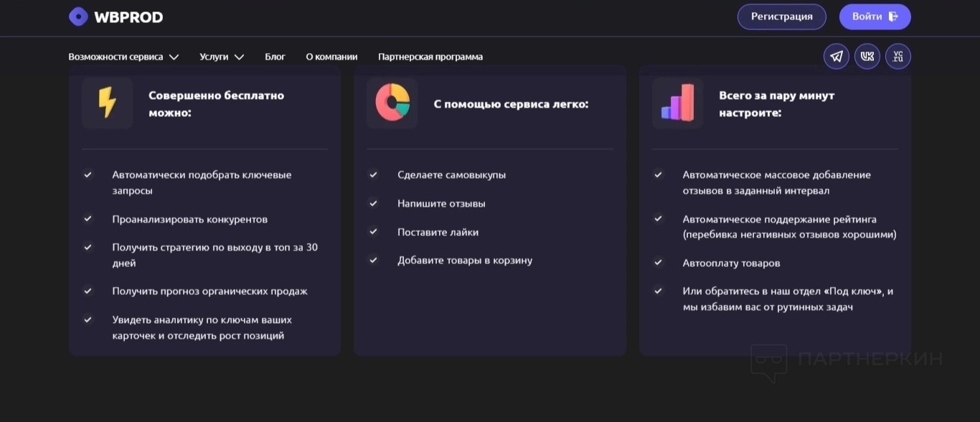Open the Блог menu item
Viewport: 980px width, 422px height.
(275, 57)
